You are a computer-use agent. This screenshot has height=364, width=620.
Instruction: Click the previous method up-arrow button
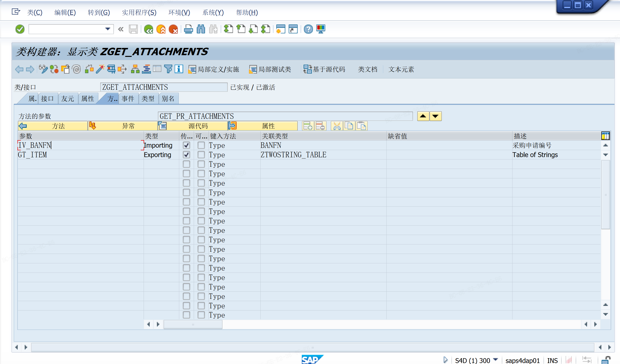(x=423, y=116)
